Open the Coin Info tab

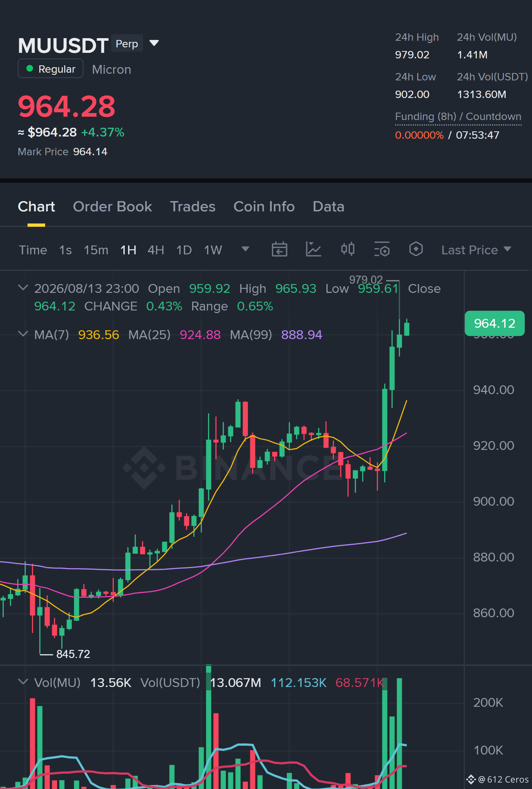tap(264, 207)
